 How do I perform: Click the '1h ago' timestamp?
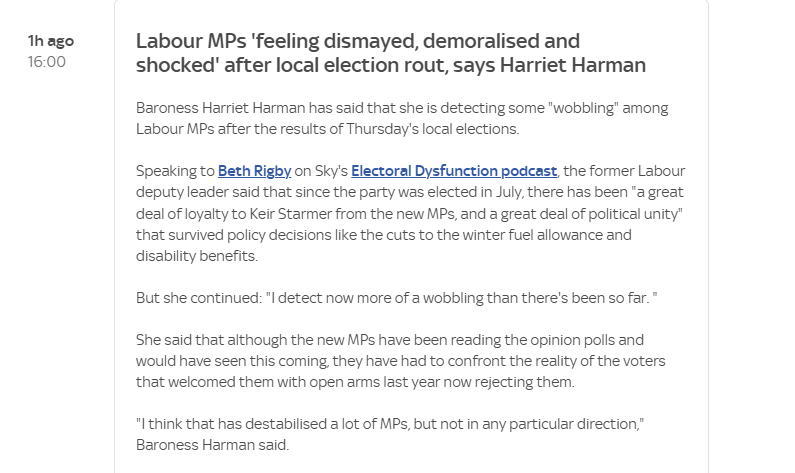point(51,41)
